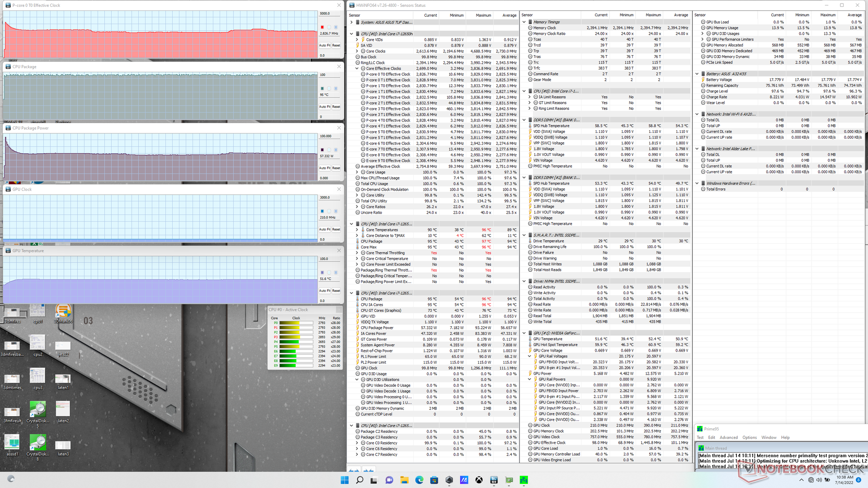Image resolution: width=868 pixels, height=488 pixels.
Task: Open the Advanced menu in Prime95
Action: pyautogui.click(x=728, y=437)
